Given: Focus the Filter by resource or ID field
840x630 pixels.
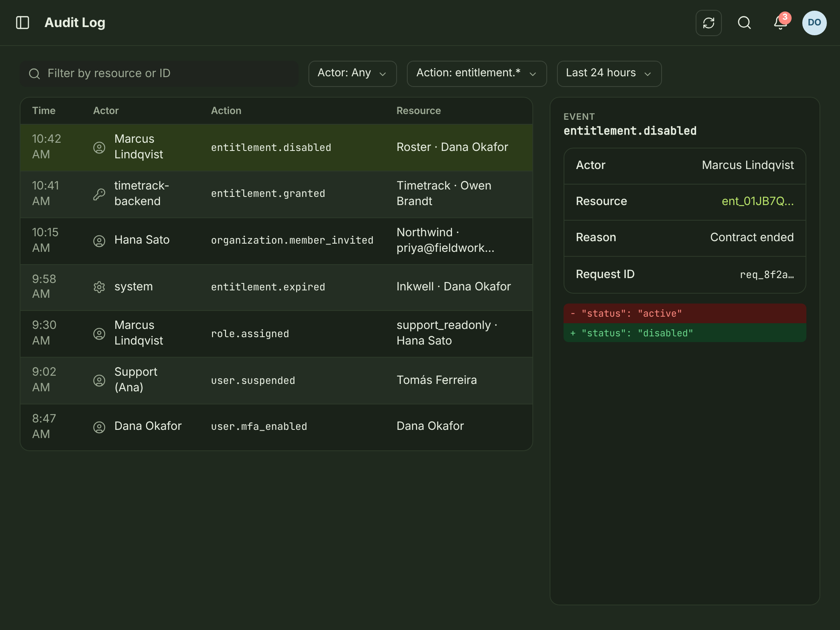Looking at the screenshot, I should coord(159,74).
